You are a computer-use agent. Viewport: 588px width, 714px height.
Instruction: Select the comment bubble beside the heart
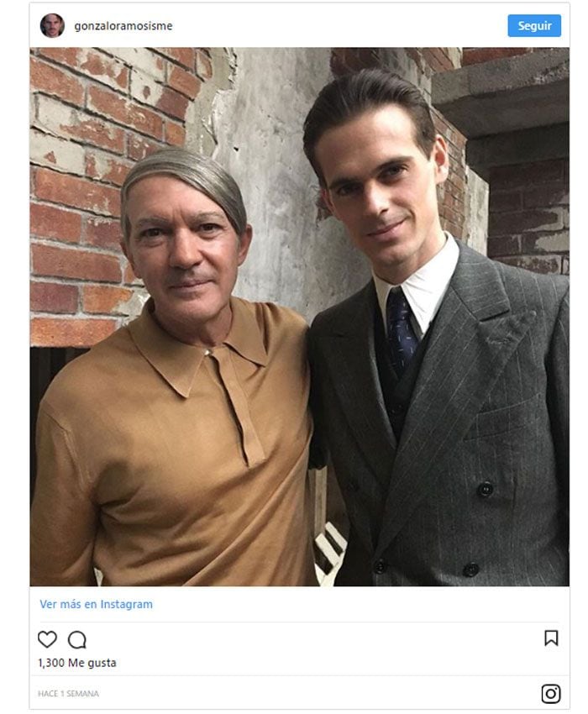(77, 640)
